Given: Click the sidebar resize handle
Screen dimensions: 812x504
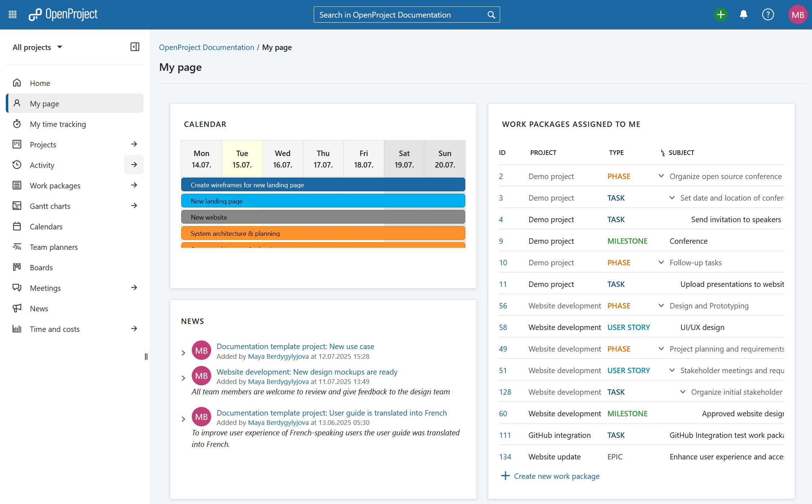Looking at the screenshot, I should (x=146, y=357).
